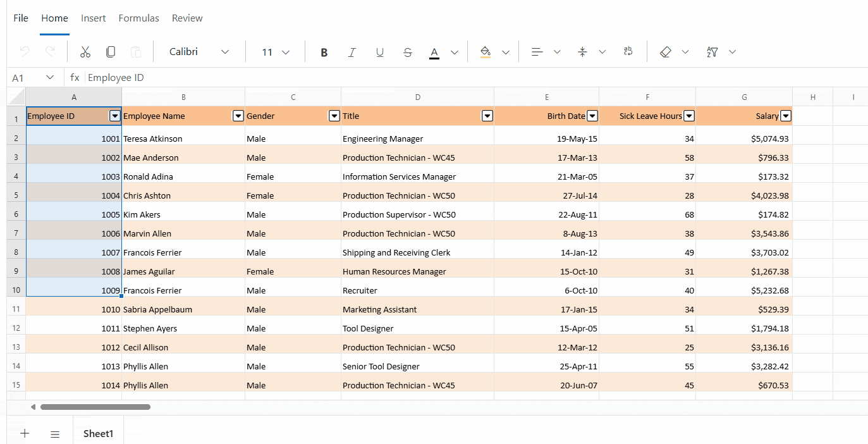Click the select all corner button
Image resolution: width=868 pixels, height=444 pixels.
[x=16, y=97]
